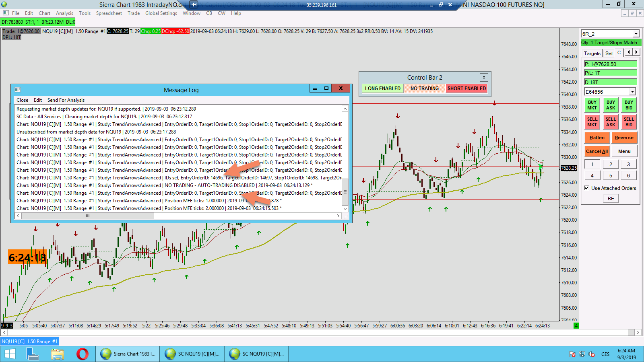The height and width of the screenshot is (362, 644).
Task: Click the BUY ASK button
Action: pyautogui.click(x=611, y=105)
